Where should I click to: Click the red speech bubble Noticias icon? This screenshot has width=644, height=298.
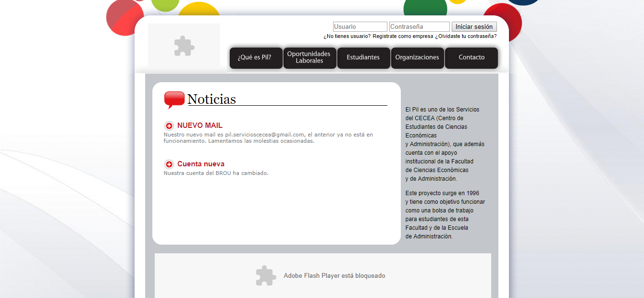[x=174, y=99]
